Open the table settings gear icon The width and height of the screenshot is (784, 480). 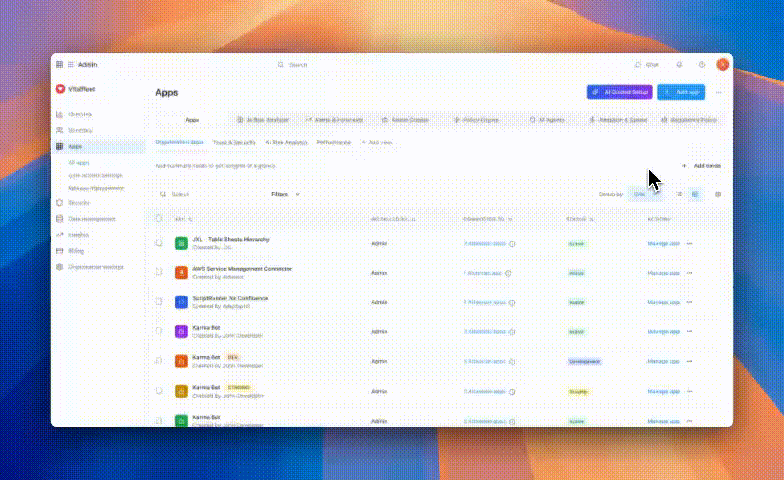coord(718,194)
